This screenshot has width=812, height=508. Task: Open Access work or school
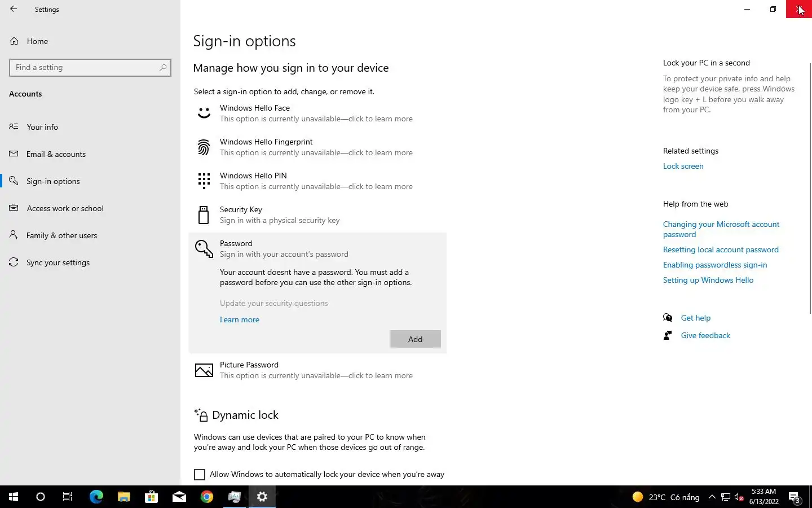pyautogui.click(x=65, y=208)
